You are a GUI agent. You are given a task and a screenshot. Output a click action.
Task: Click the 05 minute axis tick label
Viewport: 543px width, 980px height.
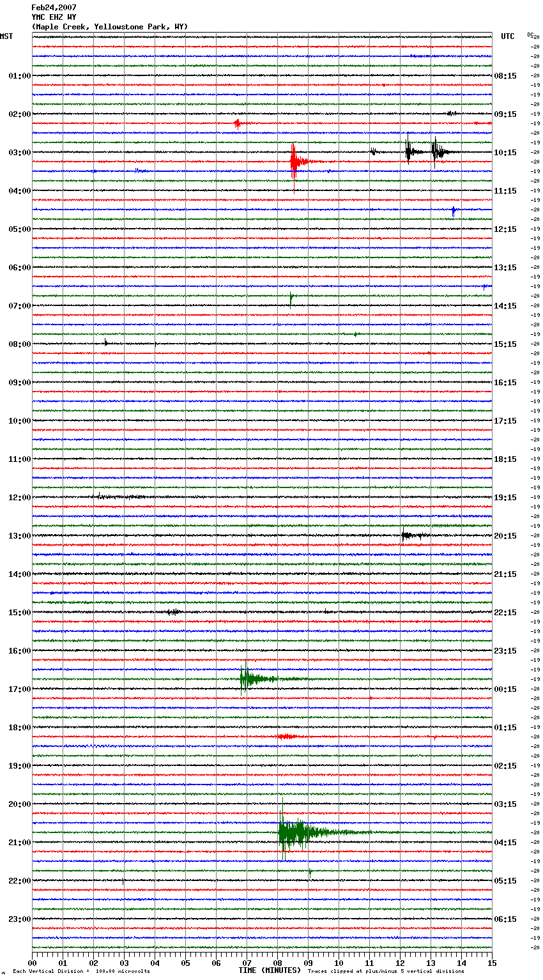tap(185, 963)
